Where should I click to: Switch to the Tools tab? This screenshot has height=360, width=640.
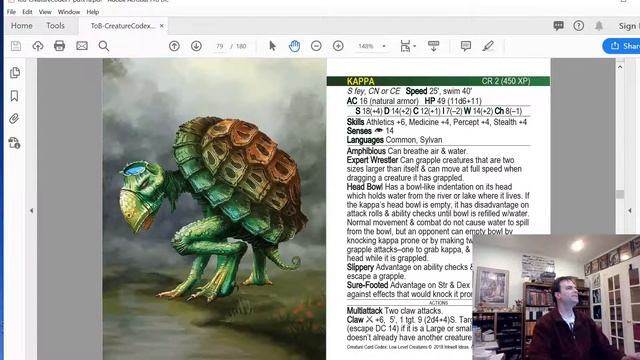coord(55,26)
